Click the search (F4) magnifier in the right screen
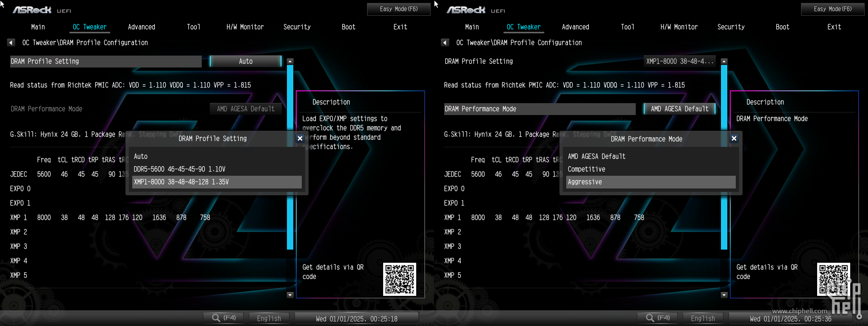 pyautogui.click(x=651, y=318)
